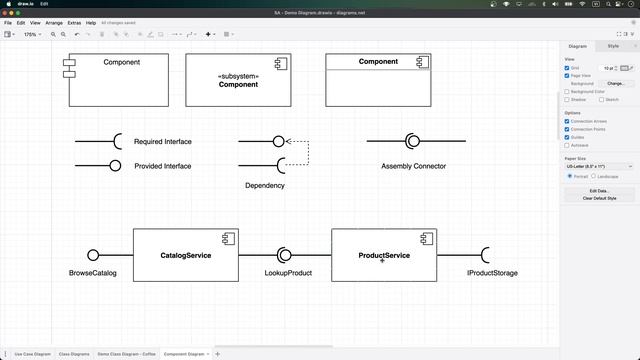Open Component Diagram tab dropdown arrow
This screenshot has height=360, width=640.
point(208,354)
